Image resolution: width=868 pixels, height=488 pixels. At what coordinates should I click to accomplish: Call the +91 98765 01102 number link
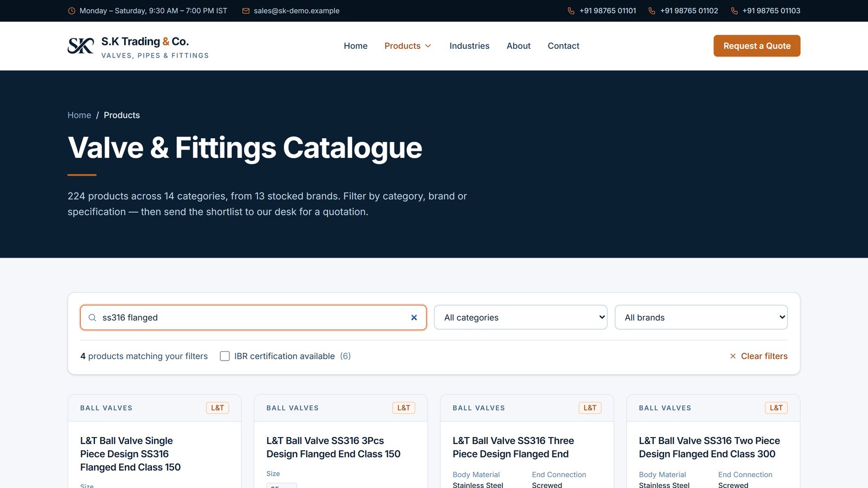pos(689,11)
